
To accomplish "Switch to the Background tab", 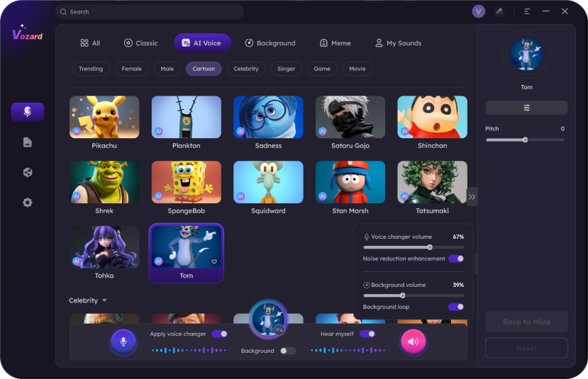I will pos(270,43).
